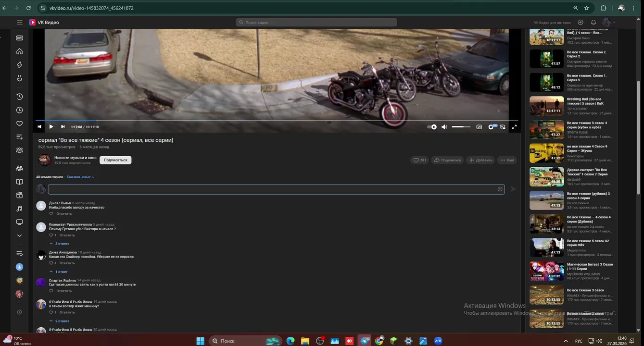Viewport: 644px width, 346px height.
Task: Open the open-book icon in sidebar
Action: [19, 182]
